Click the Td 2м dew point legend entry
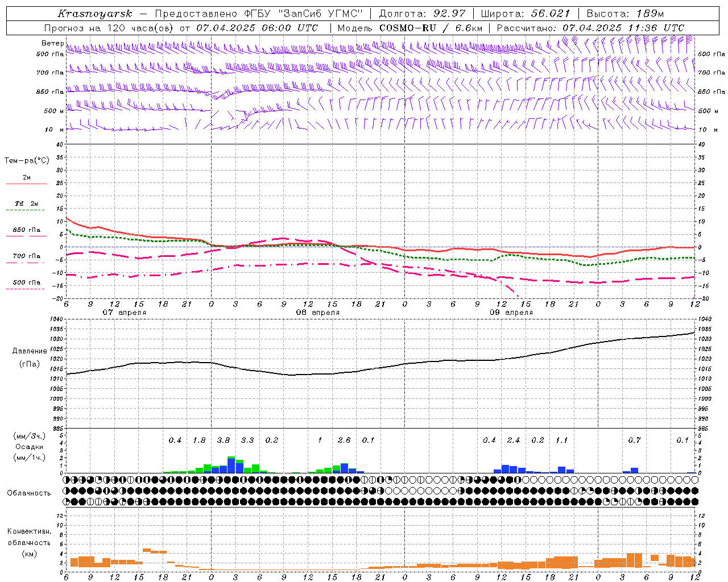This screenshot has width=728, height=582. pos(27,203)
